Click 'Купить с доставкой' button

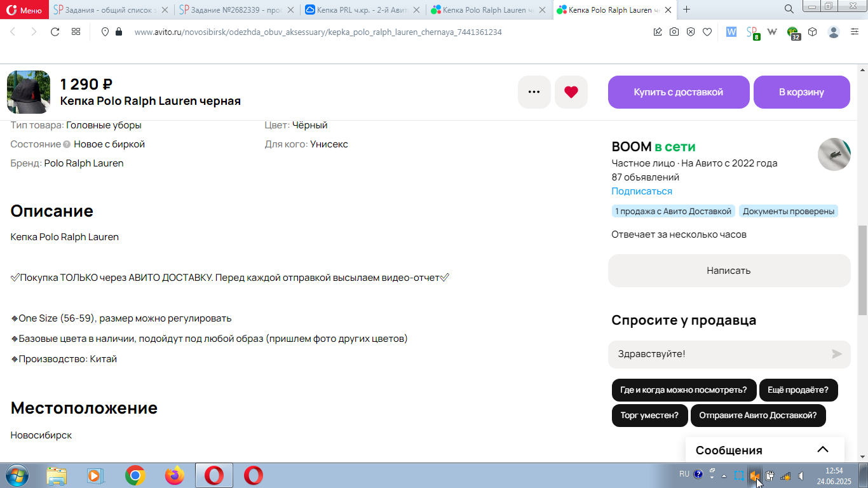tap(679, 92)
